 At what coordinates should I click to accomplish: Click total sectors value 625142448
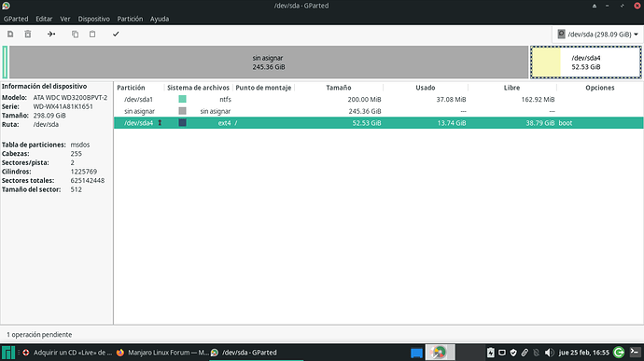pos(88,181)
